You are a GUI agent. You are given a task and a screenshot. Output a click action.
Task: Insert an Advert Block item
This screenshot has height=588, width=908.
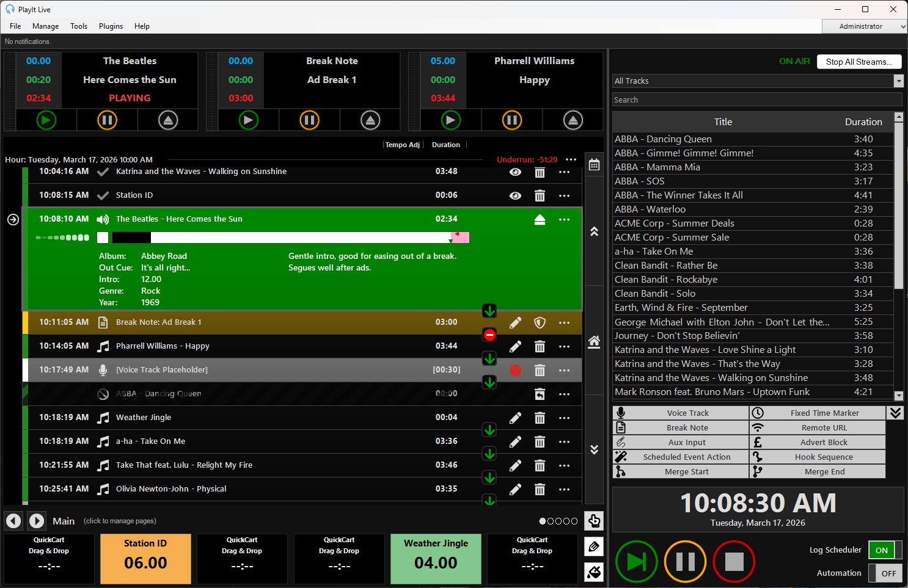tap(818, 442)
